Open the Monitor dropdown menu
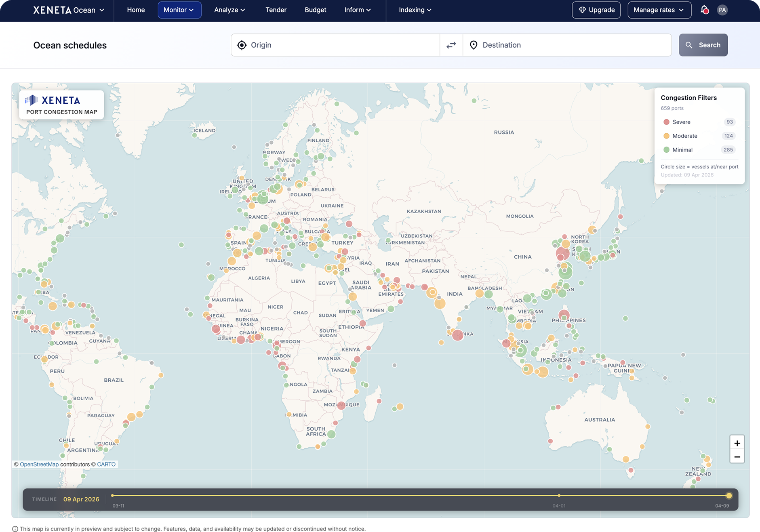This screenshot has width=760, height=532. 179,10
